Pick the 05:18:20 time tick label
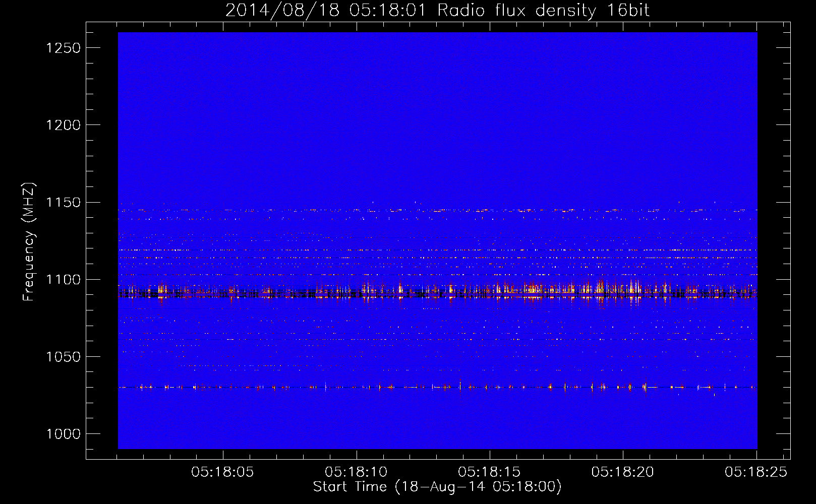Viewport: 816px width, 504px height. tap(623, 472)
